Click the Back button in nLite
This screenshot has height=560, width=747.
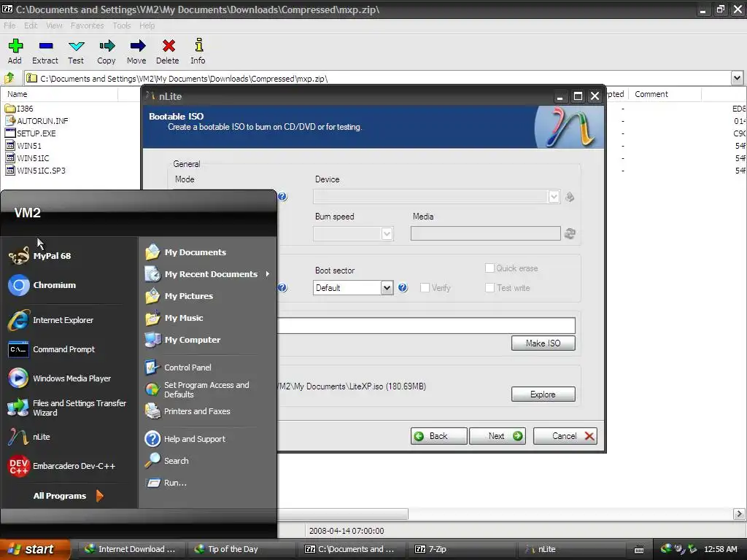pos(438,436)
